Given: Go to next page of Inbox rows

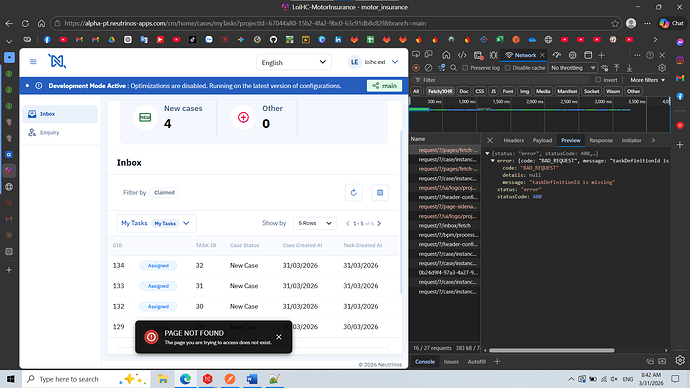Looking at the screenshot, I should coord(379,223).
